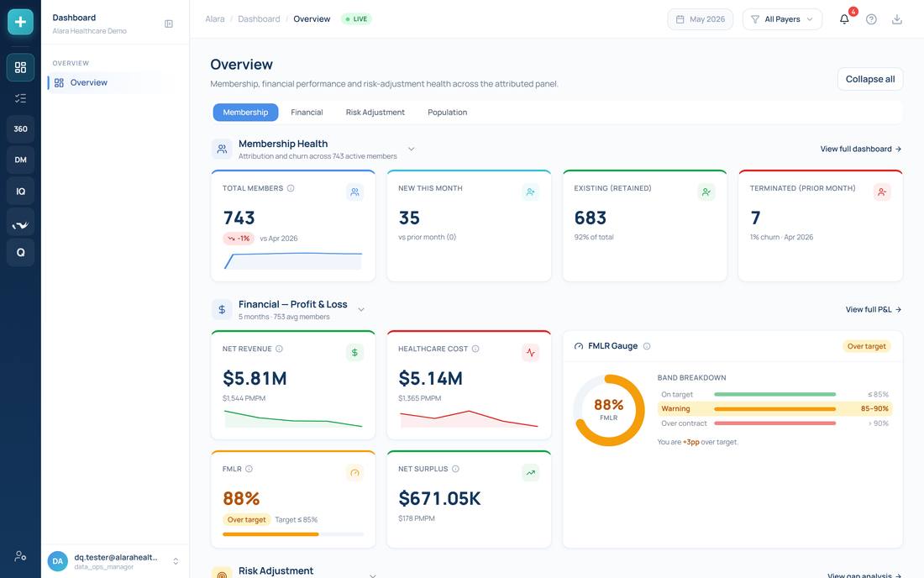Image resolution: width=924 pixels, height=578 pixels.
Task: Click the DA user avatar
Action: click(58, 561)
